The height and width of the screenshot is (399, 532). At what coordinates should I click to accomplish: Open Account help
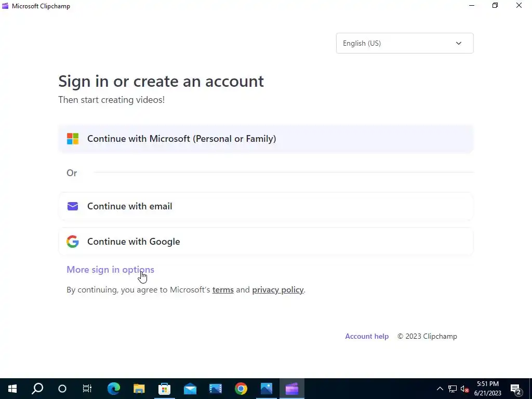(x=367, y=336)
